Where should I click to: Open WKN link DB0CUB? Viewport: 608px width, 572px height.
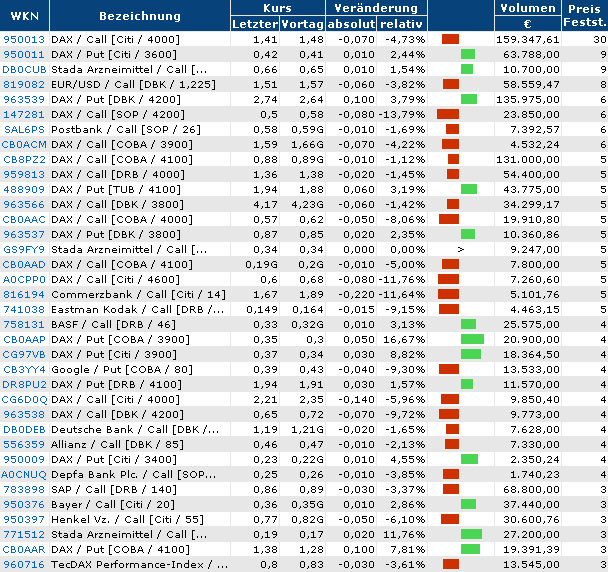click(24, 70)
